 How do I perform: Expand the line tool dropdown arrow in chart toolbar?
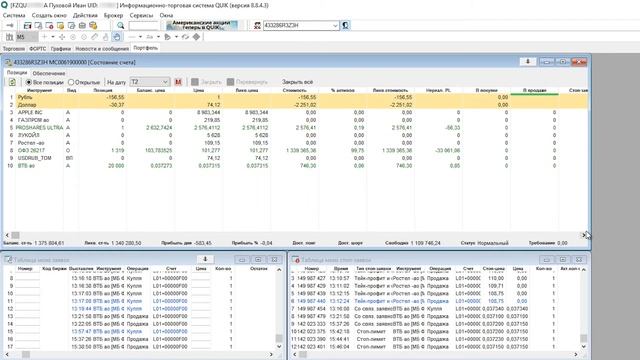coord(140,37)
